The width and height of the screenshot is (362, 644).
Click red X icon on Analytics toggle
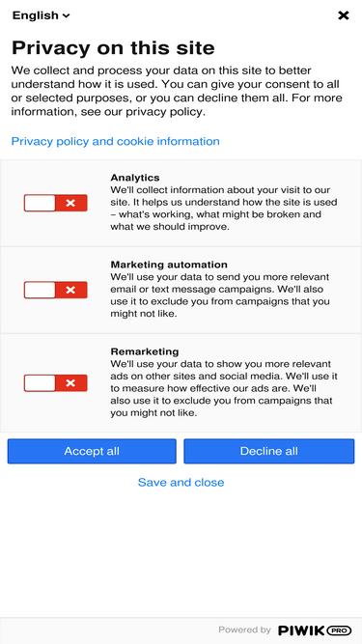(x=70, y=203)
